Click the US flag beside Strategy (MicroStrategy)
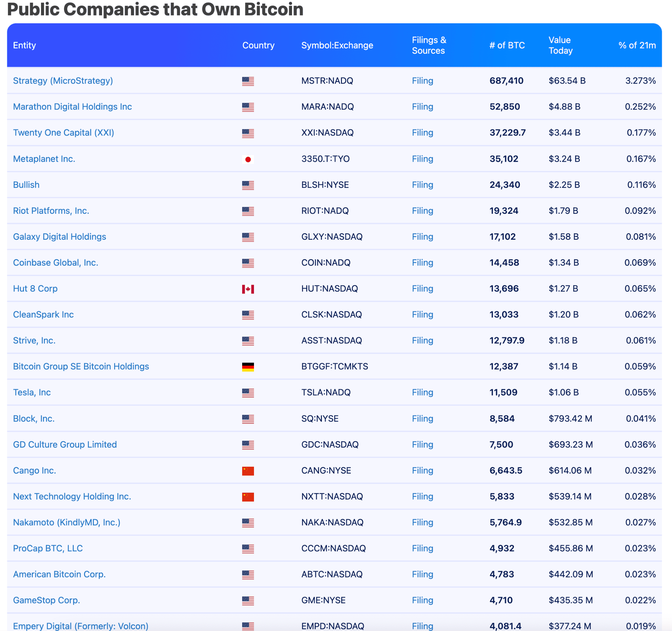Screen dimensions: 672x631 (248, 81)
